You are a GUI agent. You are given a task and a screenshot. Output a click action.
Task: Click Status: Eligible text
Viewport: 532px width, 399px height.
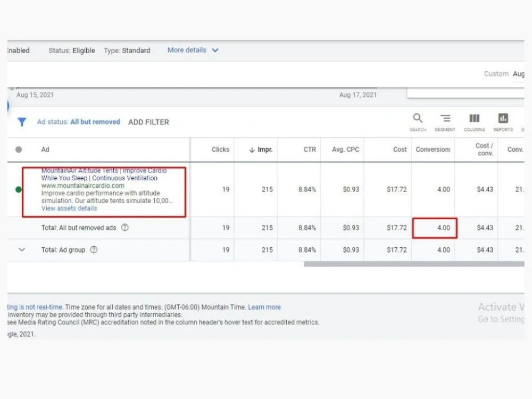point(72,51)
